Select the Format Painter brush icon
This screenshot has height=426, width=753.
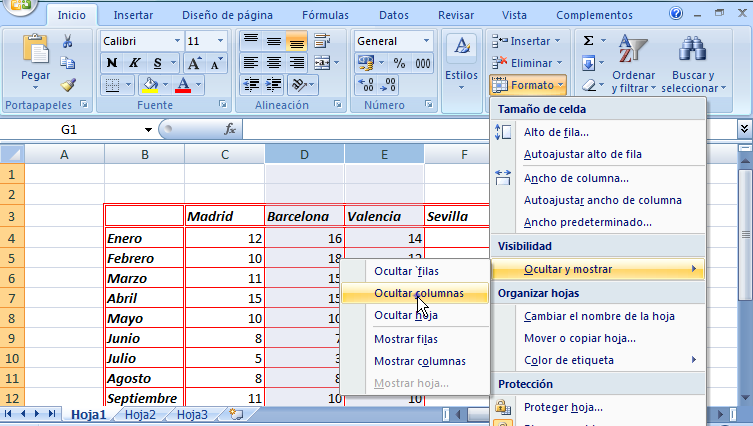(68, 86)
